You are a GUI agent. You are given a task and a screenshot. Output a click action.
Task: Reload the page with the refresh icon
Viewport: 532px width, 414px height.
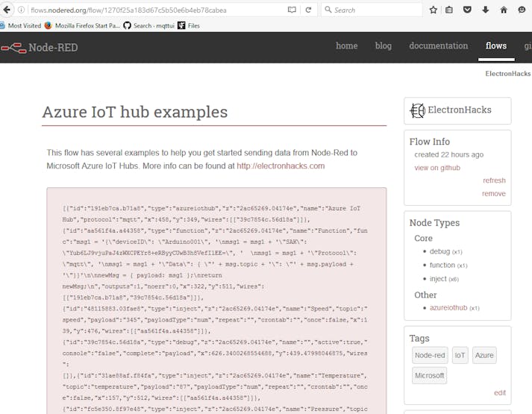pyautogui.click(x=308, y=10)
